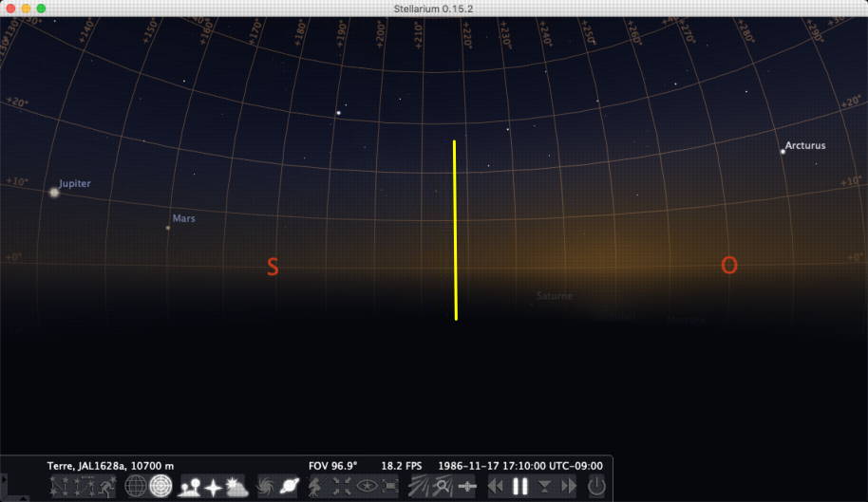Screen dimensions: 868x502
Task: Select Jupiter in the sky
Action: [x=54, y=192]
